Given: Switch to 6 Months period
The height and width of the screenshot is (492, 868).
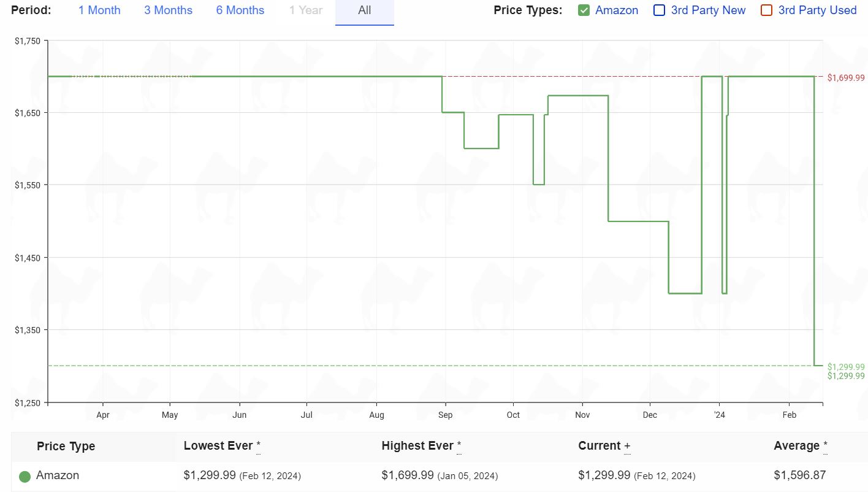Looking at the screenshot, I should pyautogui.click(x=240, y=10).
